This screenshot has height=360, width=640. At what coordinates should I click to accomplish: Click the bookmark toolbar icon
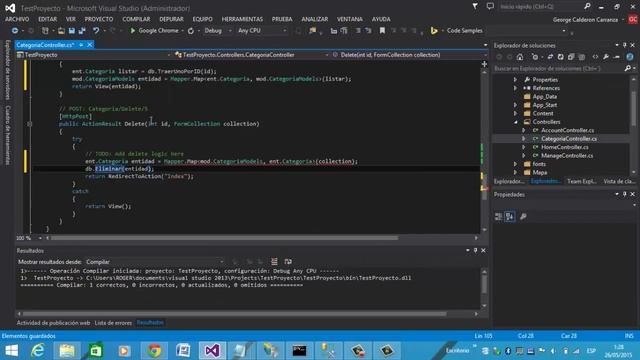pos(382,31)
